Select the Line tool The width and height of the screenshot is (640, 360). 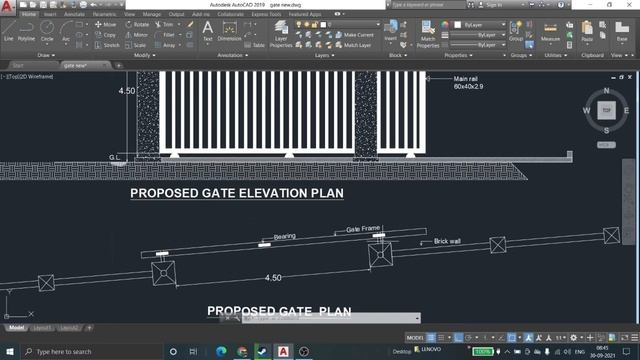(9, 31)
